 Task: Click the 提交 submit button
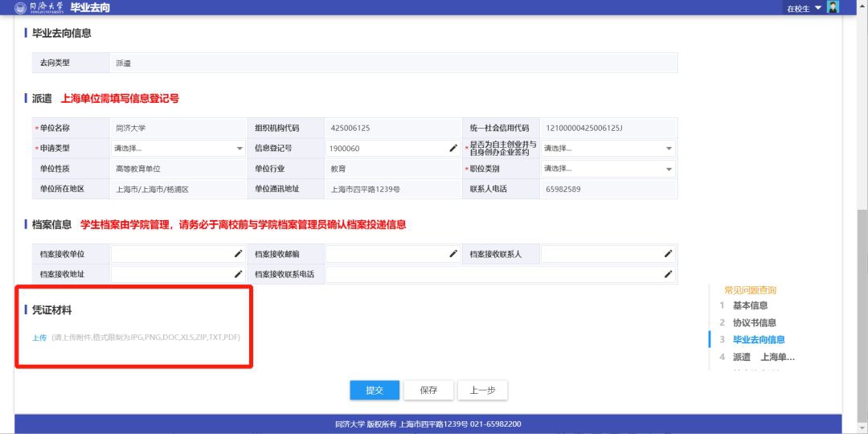[375, 391]
